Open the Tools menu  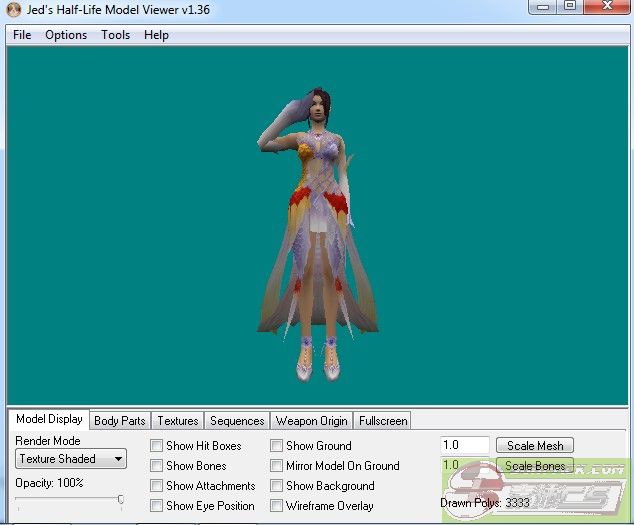click(115, 35)
